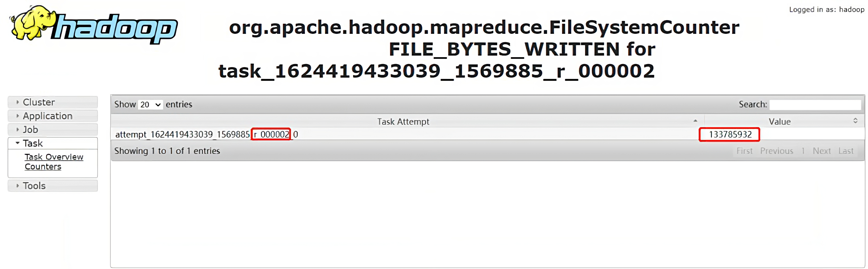Jump to the Last page
Viewport: 868px width, 269px height.
pyautogui.click(x=846, y=151)
